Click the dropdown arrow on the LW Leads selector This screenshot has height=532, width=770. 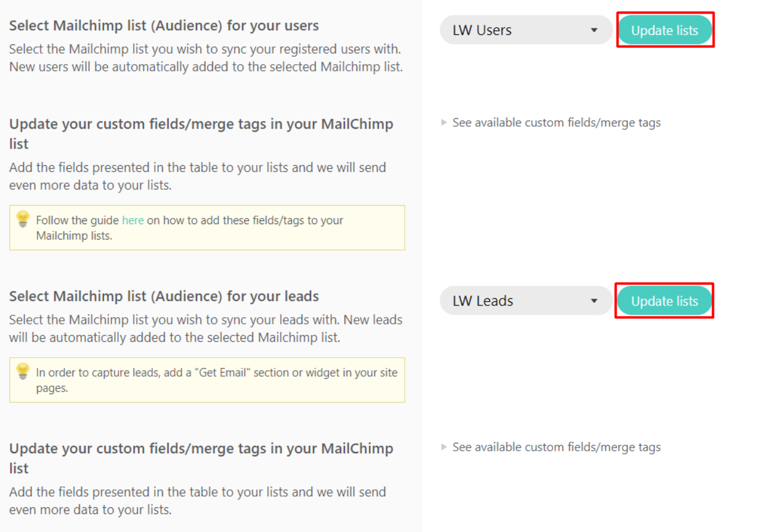pyautogui.click(x=593, y=300)
